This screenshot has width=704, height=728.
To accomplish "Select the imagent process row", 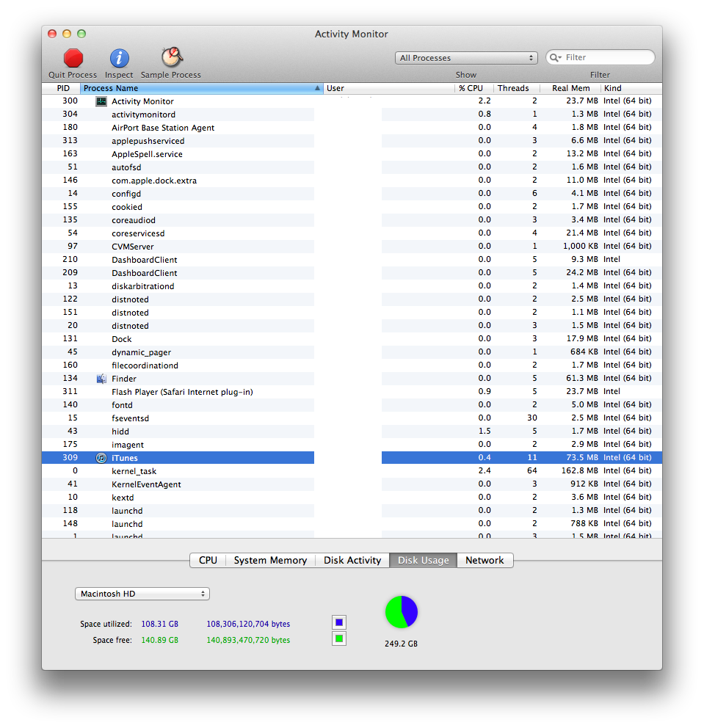I will point(352,445).
